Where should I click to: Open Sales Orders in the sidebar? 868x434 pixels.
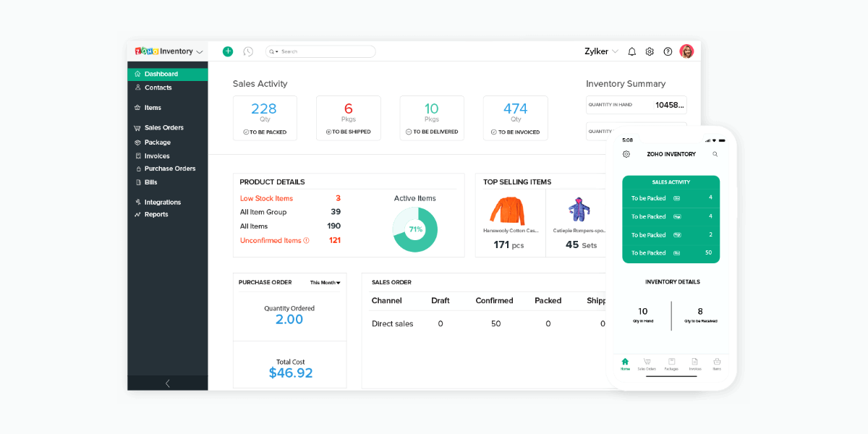pos(163,128)
